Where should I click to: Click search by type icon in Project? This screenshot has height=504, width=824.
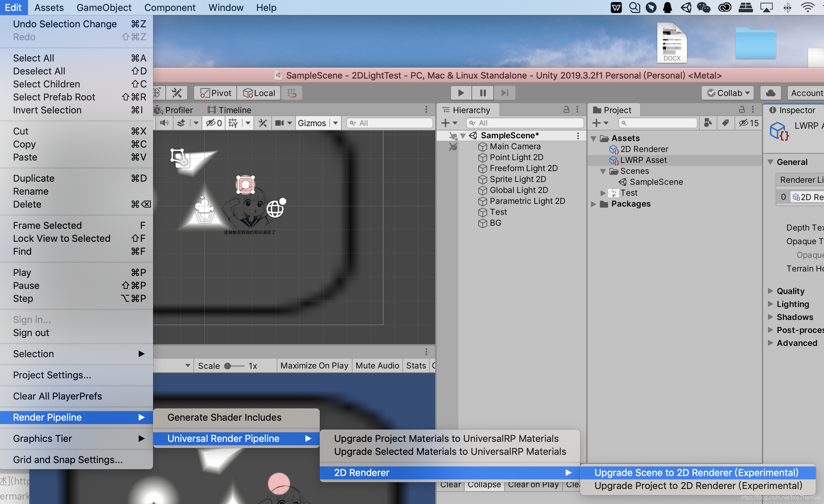708,123
